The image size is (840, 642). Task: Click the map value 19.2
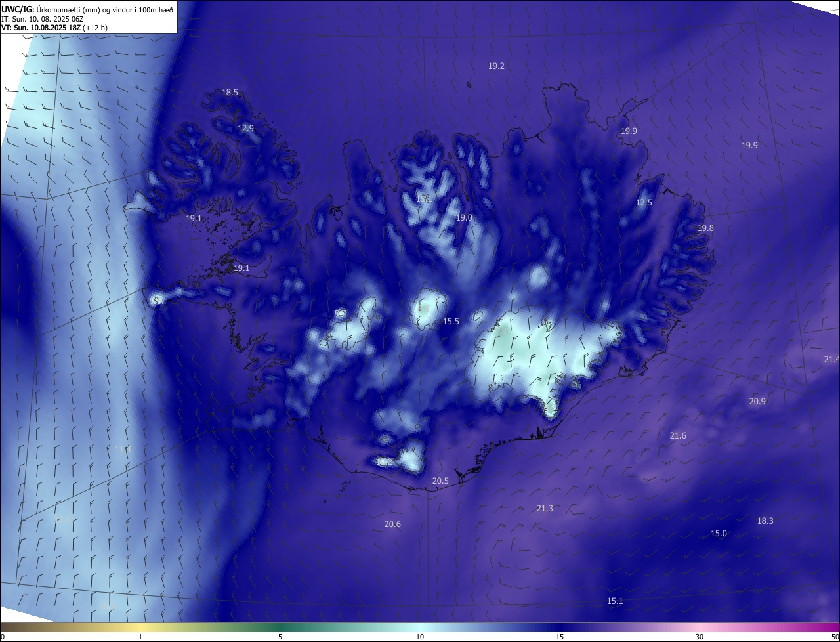pos(496,66)
